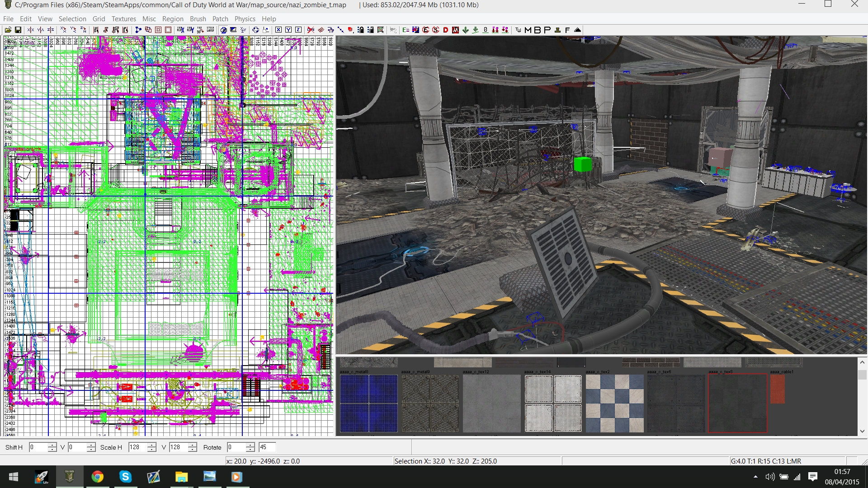Select the aaaa_c_metal8 blue texture
Image resolution: width=868 pixels, height=488 pixels.
(x=368, y=404)
